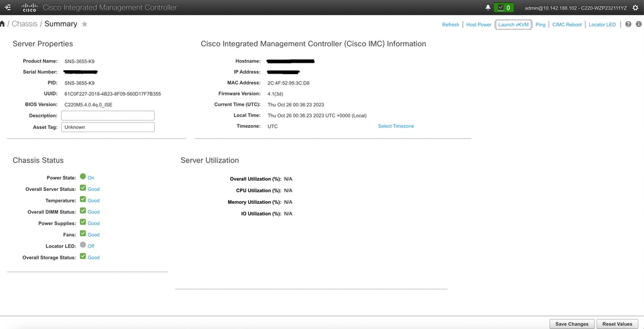Click the Ping link
The width and height of the screenshot is (644, 329).
coord(540,25)
